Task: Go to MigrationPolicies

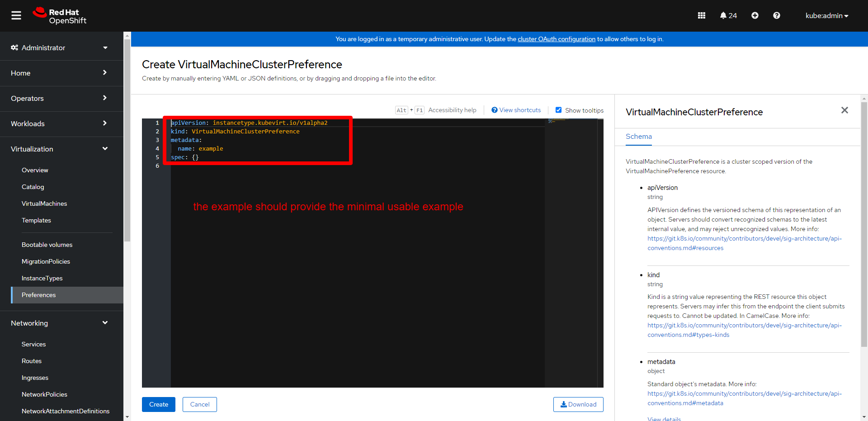Action: [46, 261]
